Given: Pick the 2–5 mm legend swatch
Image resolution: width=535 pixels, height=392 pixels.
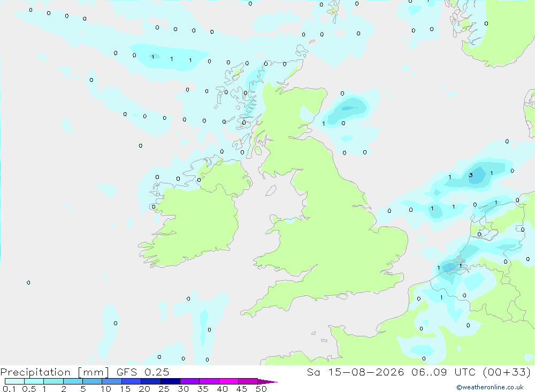Looking at the screenshot, I should click(73, 381).
